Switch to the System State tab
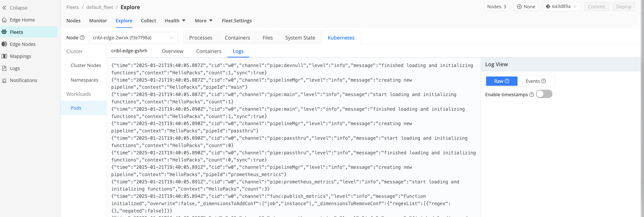The height and width of the screenshot is (217, 644). click(x=300, y=38)
